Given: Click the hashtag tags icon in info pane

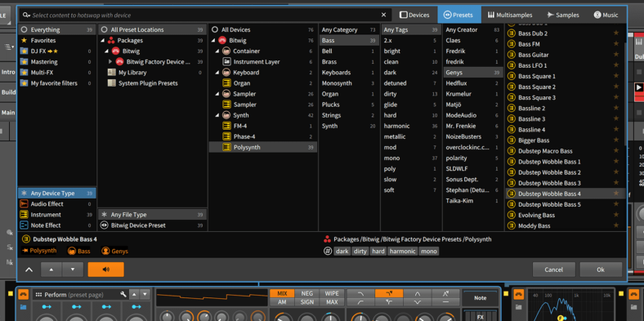Looking at the screenshot, I should tap(328, 251).
